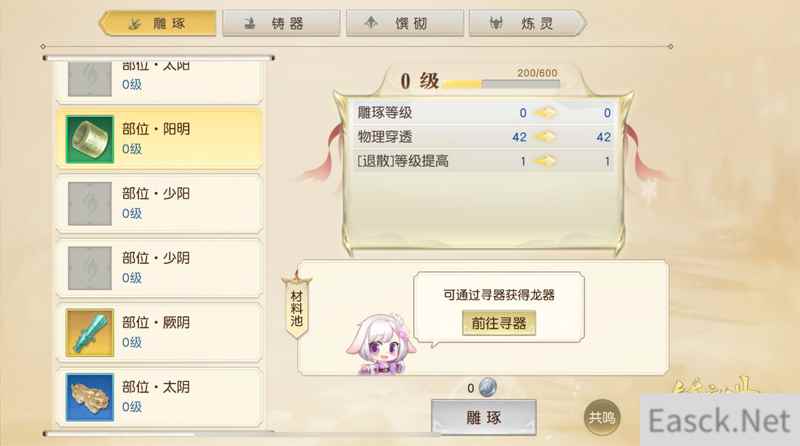Click the 雕琢 confirm button
This screenshot has width=800, height=446.
[484, 417]
